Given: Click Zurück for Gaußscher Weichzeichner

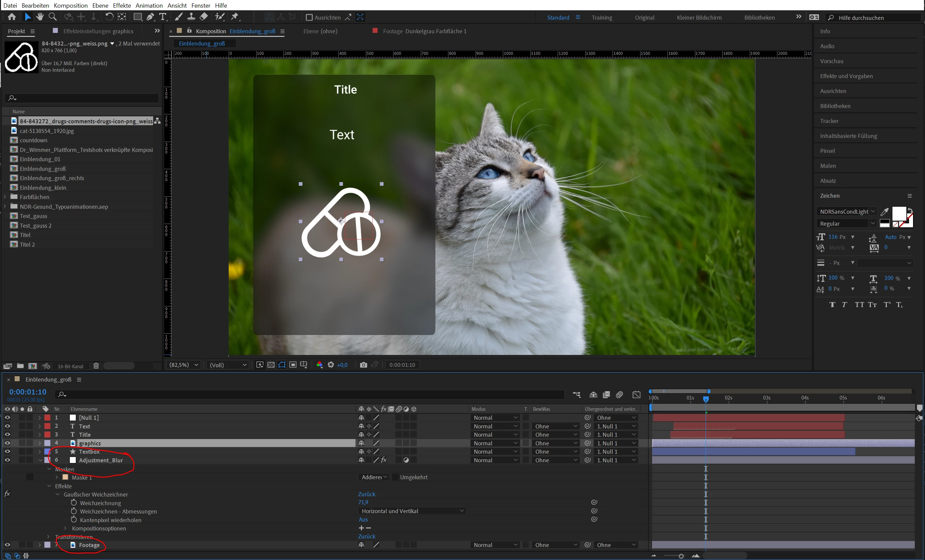Looking at the screenshot, I should tap(366, 494).
